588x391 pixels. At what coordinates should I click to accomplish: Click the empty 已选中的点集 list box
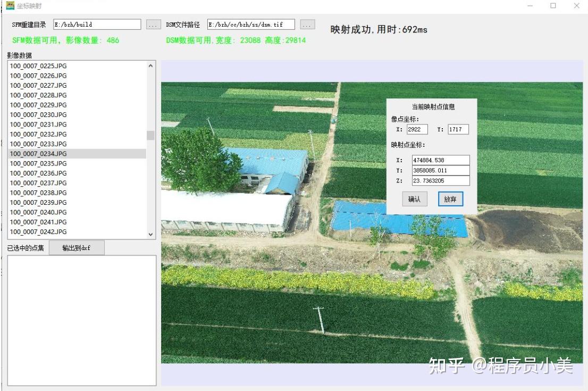coord(82,320)
